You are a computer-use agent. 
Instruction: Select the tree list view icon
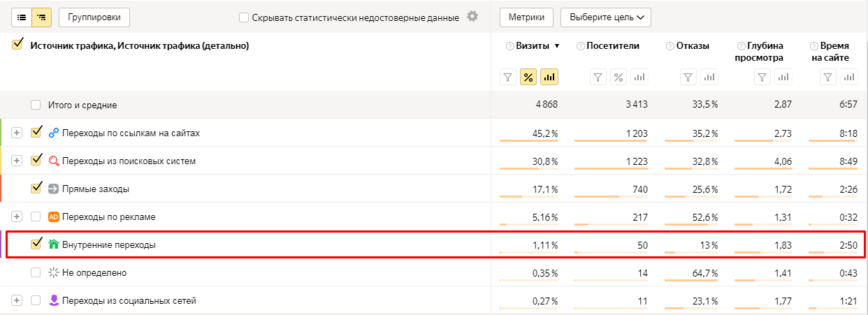coord(41,17)
